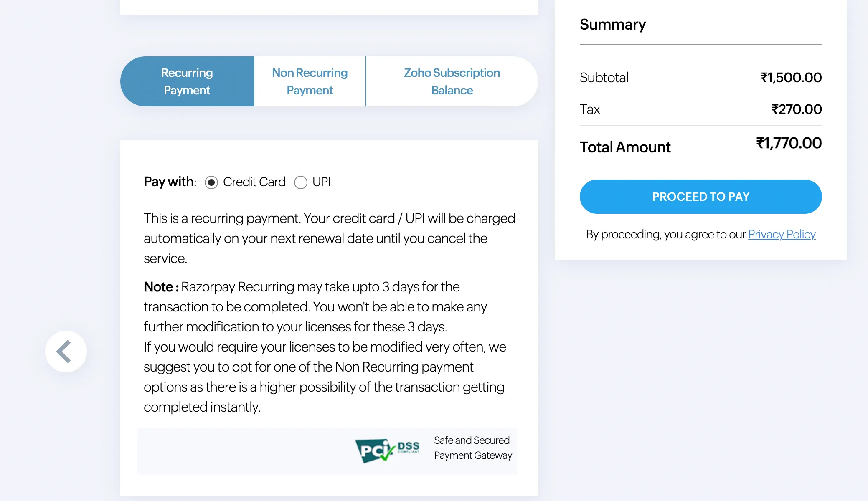Click the Tax label in Summary
Screen dimensions: 868x501
[x=590, y=109]
